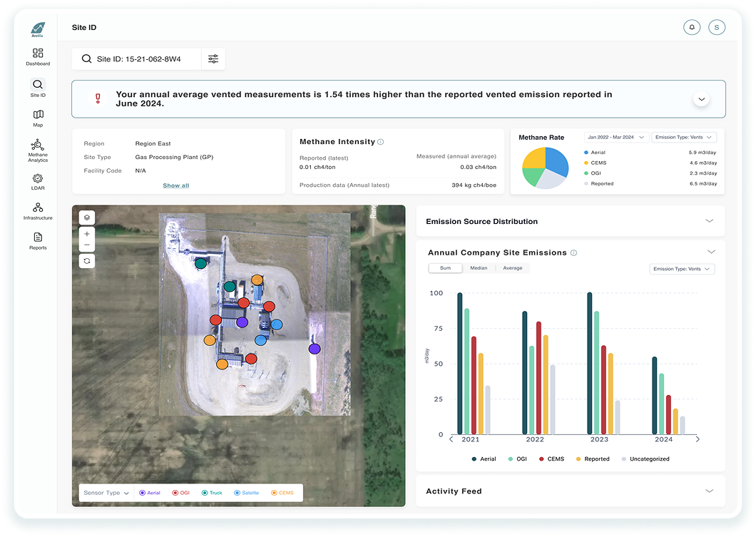Open the user profile avatar S
The image size is (756, 537).
717,27
